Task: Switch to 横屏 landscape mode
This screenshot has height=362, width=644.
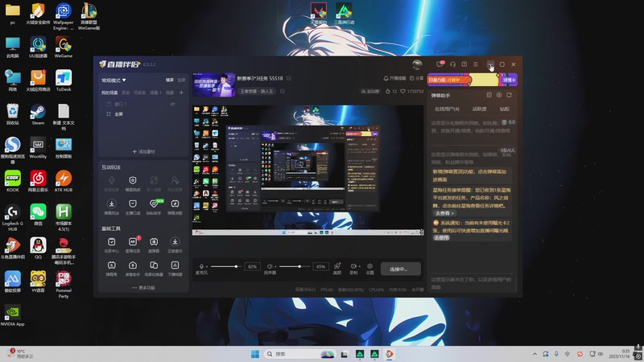Action: point(170,80)
